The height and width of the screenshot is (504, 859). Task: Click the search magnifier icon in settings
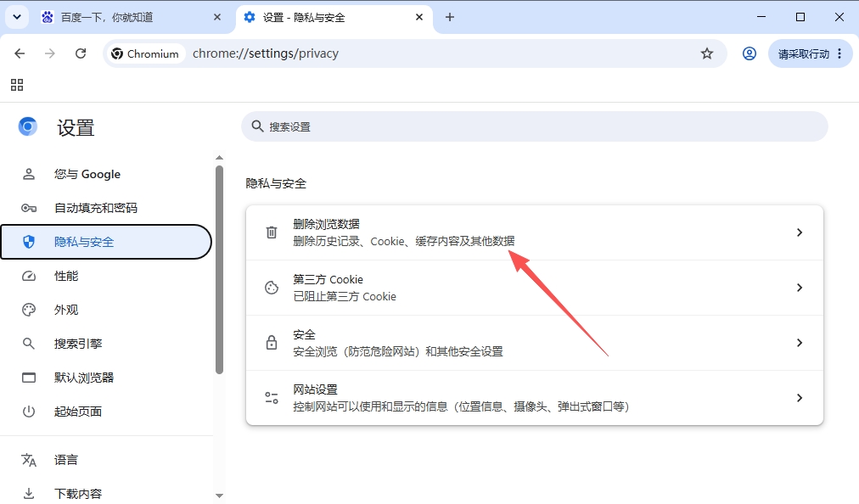(x=257, y=126)
